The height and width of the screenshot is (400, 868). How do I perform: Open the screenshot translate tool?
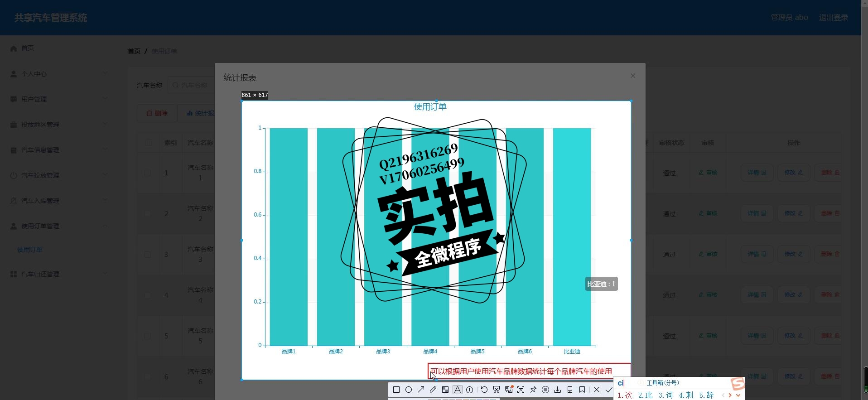click(x=509, y=390)
